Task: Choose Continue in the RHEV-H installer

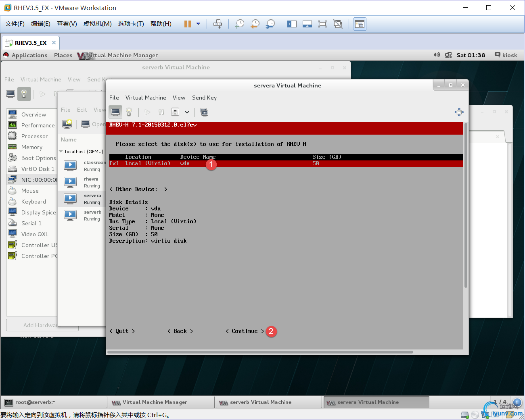Action: point(245,331)
